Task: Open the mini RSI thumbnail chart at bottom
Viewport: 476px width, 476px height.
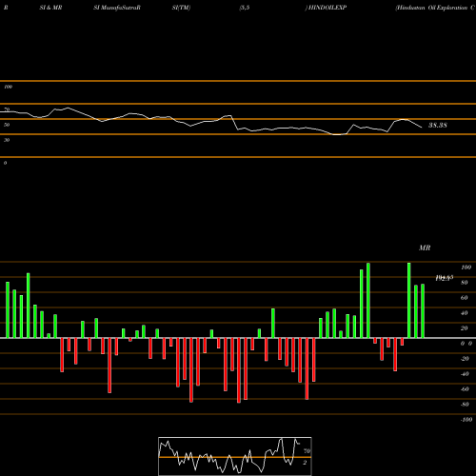Action: [235, 456]
